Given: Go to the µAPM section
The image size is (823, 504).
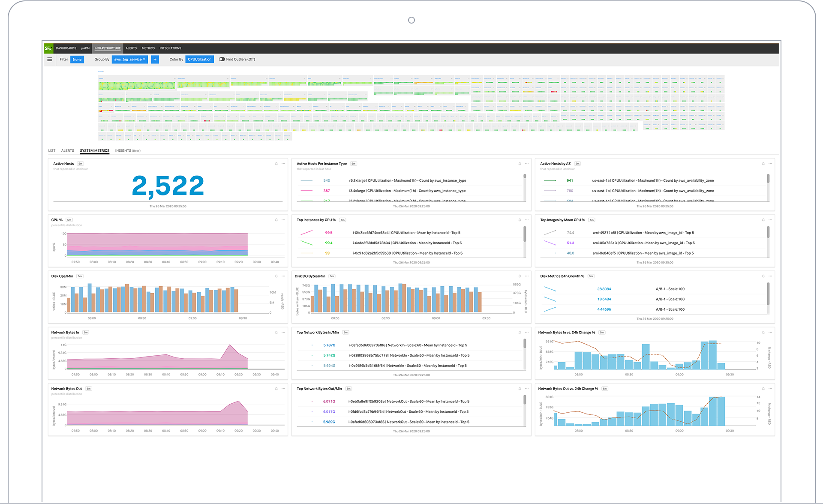Looking at the screenshot, I should [85, 48].
